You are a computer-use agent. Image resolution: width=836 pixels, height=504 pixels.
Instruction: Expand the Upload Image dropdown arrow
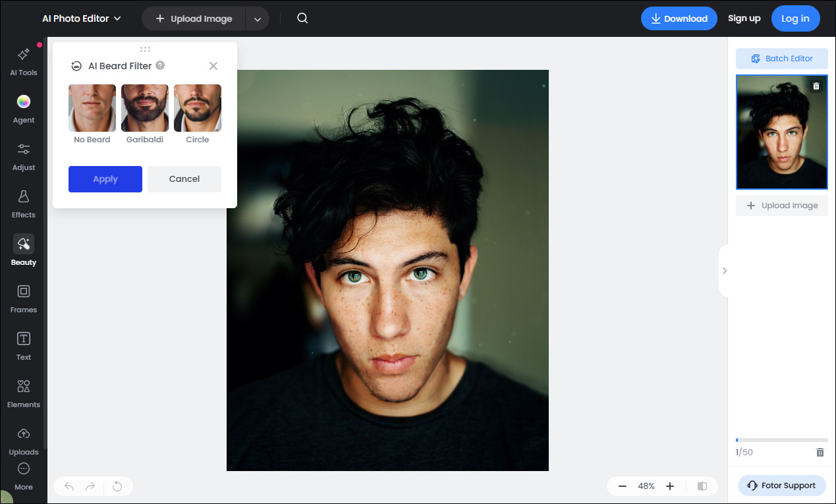[258, 18]
